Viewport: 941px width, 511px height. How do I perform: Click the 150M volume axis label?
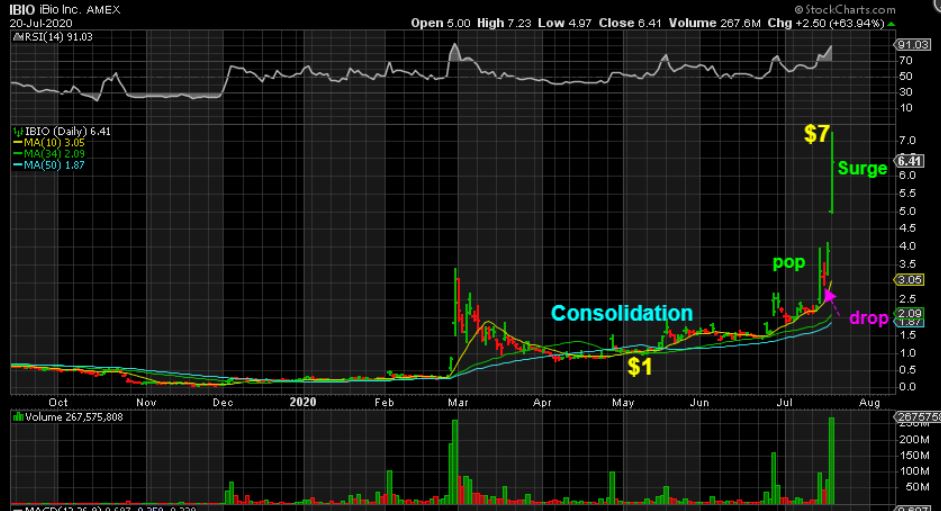click(913, 455)
